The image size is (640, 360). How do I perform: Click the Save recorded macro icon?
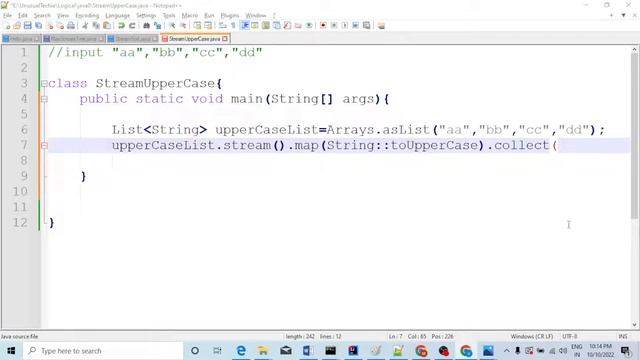pos(367,25)
